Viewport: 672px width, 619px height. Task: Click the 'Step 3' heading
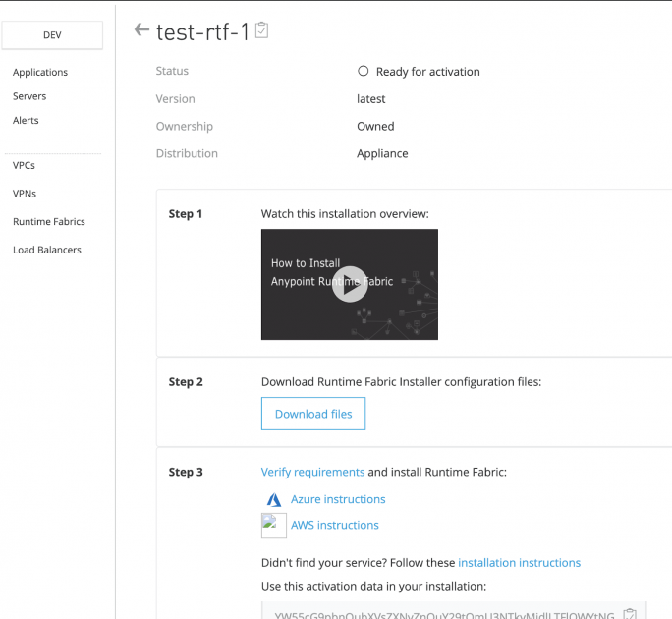point(186,472)
